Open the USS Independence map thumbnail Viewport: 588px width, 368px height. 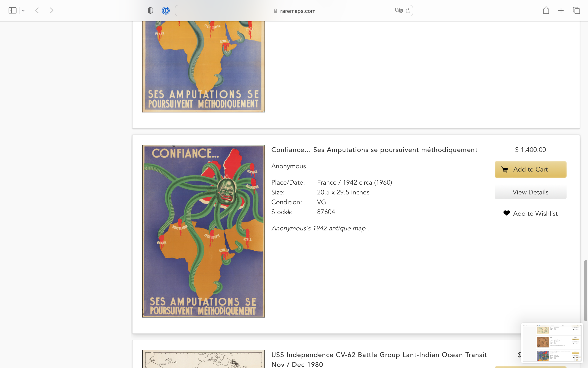point(203,359)
